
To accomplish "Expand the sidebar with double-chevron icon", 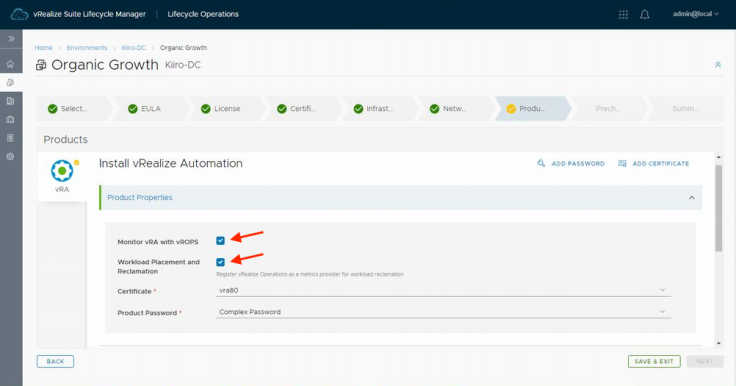I will (11, 39).
